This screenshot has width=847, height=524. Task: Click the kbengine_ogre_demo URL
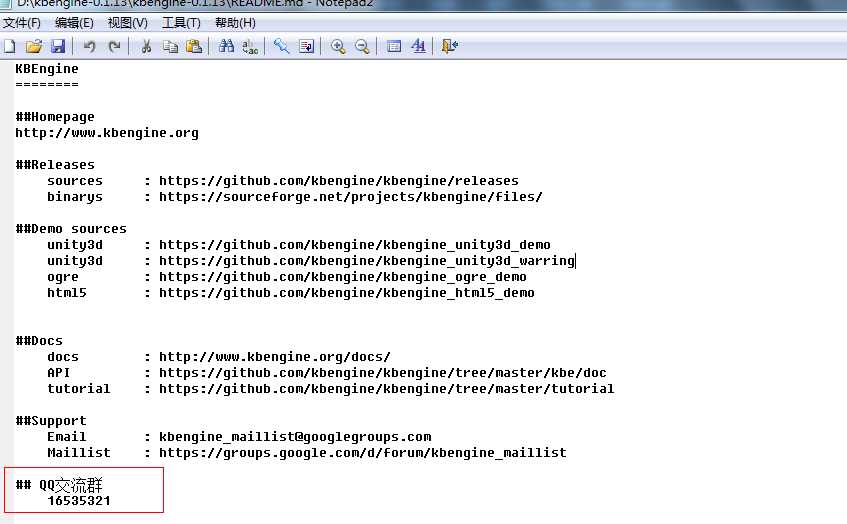[x=342, y=277]
